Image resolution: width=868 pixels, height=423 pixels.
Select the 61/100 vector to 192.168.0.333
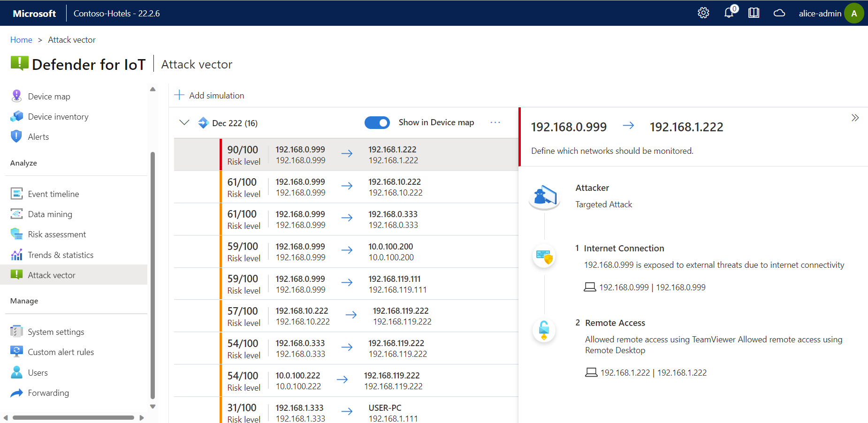(x=346, y=219)
